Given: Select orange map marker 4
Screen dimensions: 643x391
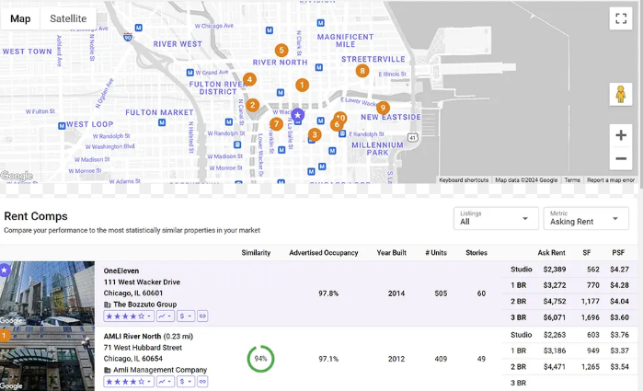Looking at the screenshot, I should (249, 80).
